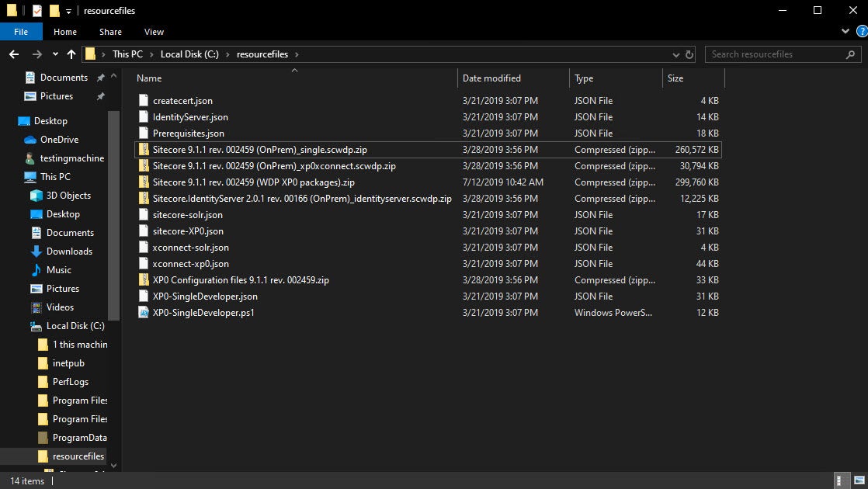Expand chevron after resourcefiles breadcrumb
Viewport: 868px width, 489px height.
click(297, 54)
